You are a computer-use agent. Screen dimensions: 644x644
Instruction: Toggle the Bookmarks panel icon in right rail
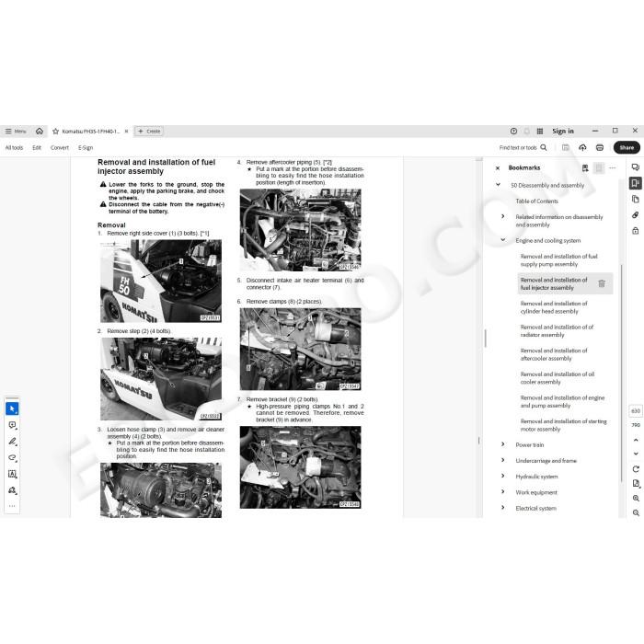coord(636,183)
